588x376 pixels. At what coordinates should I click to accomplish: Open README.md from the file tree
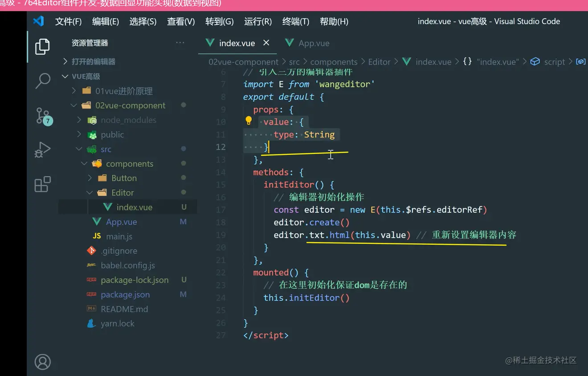(124, 309)
